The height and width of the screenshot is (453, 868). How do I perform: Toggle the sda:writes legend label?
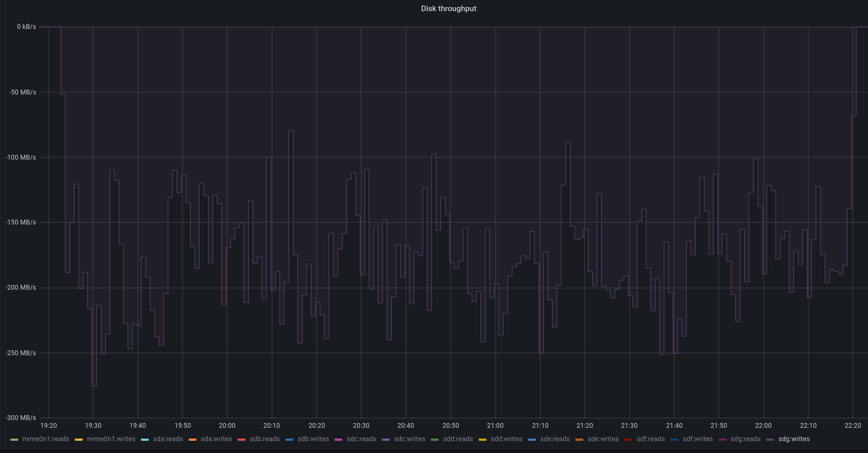tap(216, 439)
